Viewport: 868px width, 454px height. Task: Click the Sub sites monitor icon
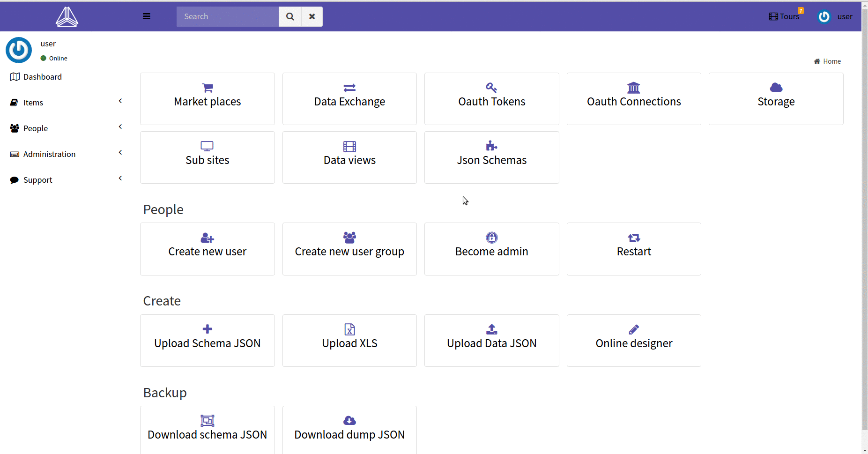tap(207, 146)
